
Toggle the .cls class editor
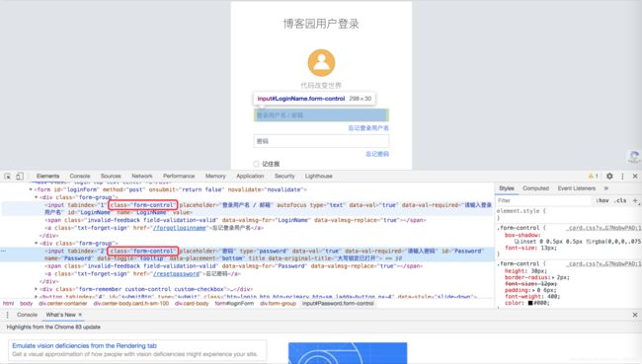[620, 200]
